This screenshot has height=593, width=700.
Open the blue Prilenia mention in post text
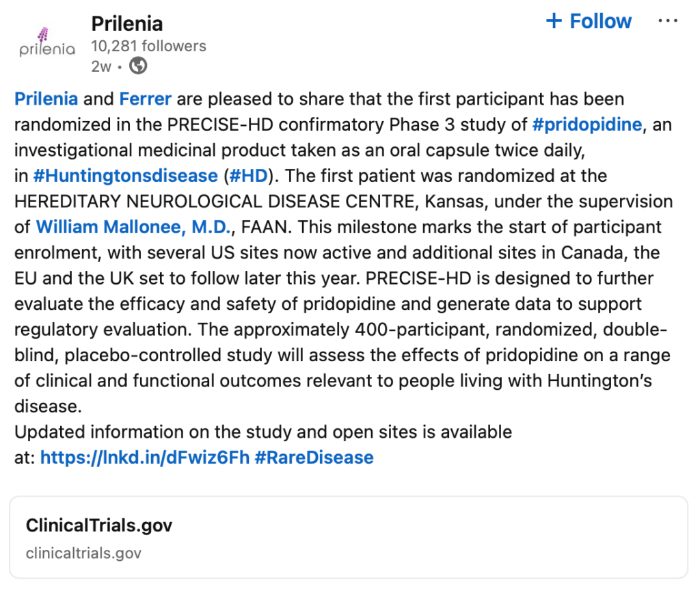click(46, 98)
